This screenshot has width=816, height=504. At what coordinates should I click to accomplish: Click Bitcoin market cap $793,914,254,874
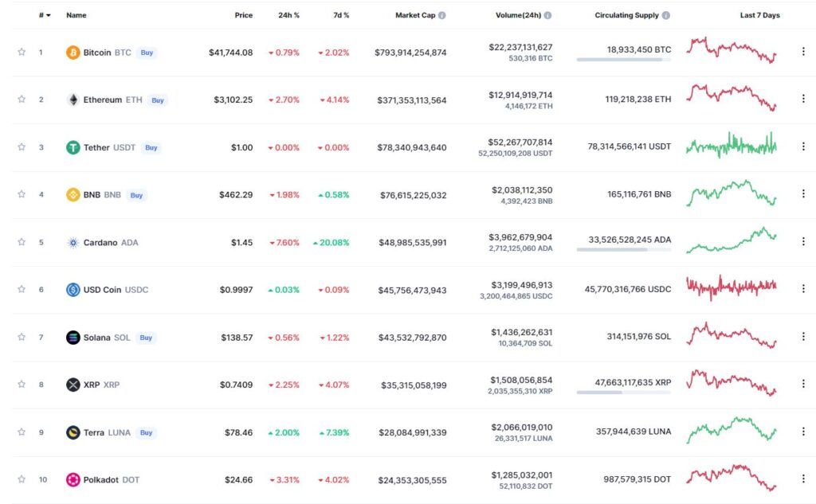410,53
